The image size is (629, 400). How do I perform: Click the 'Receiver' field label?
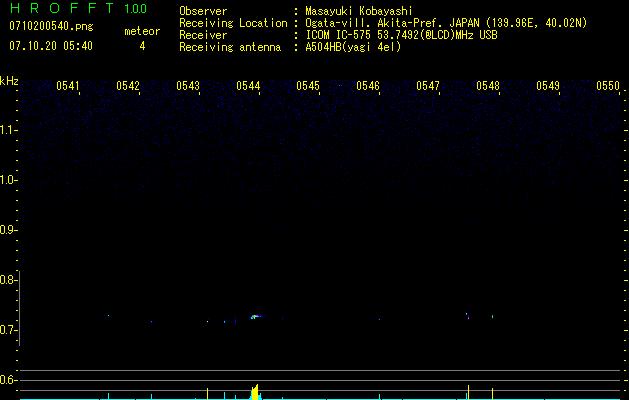pos(203,35)
